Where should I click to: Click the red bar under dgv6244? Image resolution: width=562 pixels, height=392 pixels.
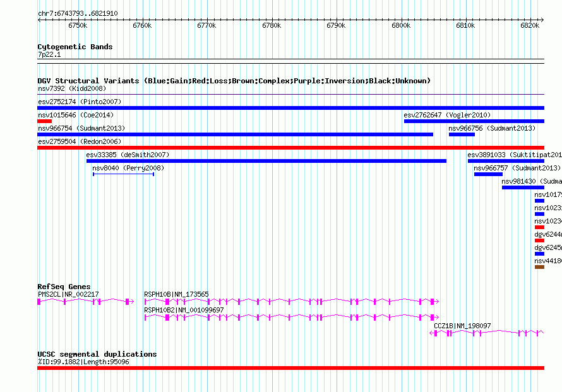(x=539, y=241)
